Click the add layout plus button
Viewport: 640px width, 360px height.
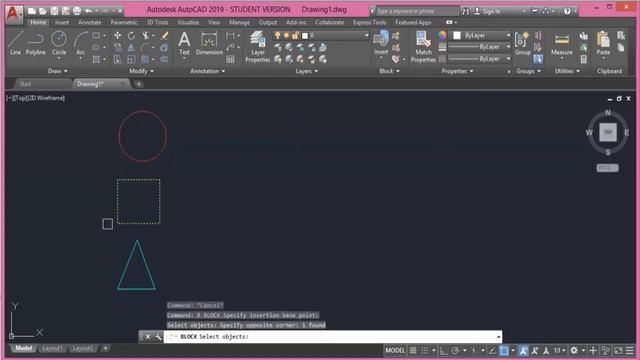[x=105, y=348]
